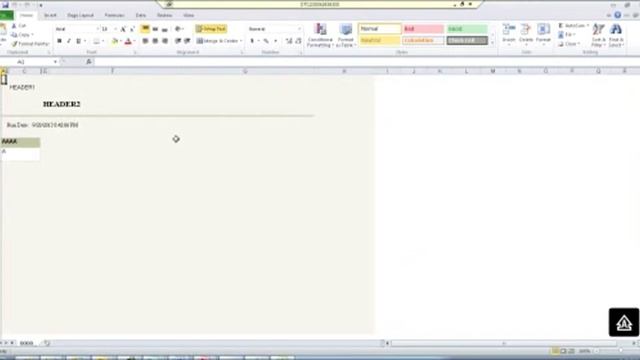The image size is (640, 360).
Task: Apply the Calculation cell style
Action: [423, 40]
